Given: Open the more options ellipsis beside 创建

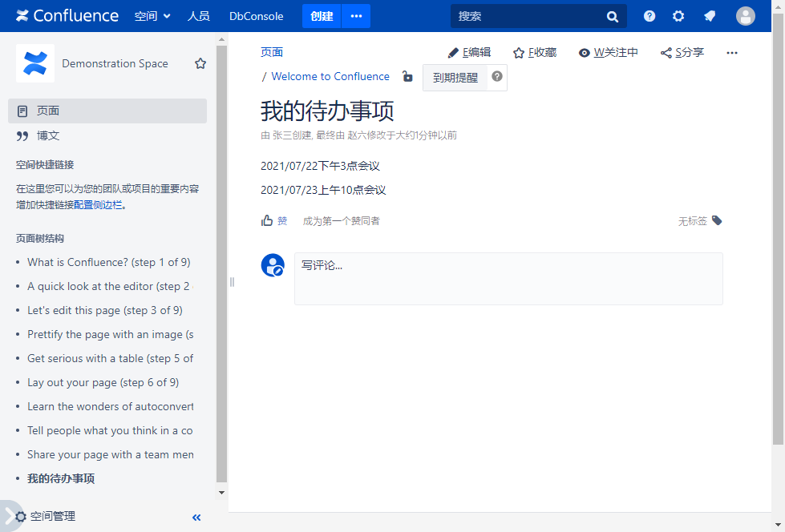Looking at the screenshot, I should pos(356,16).
